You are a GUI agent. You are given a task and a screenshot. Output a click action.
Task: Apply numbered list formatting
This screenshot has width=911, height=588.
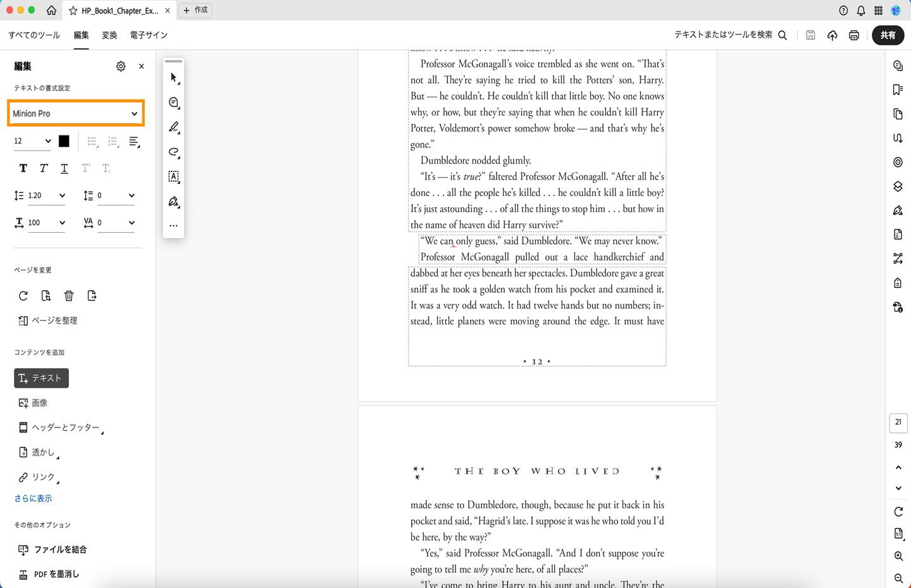tap(114, 142)
